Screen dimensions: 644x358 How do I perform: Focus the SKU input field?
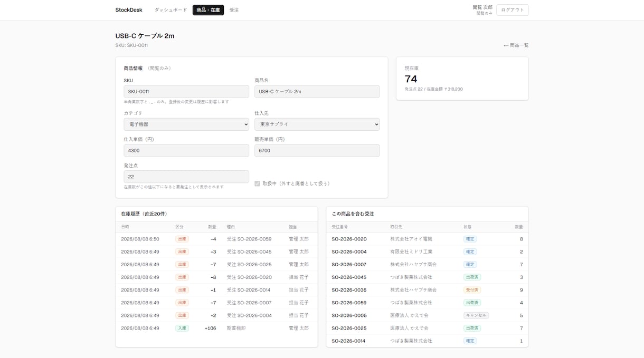tap(186, 92)
